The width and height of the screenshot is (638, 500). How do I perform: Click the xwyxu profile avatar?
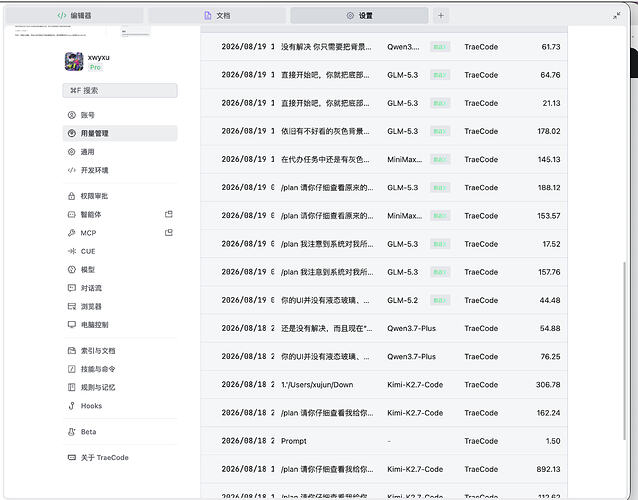(74, 61)
